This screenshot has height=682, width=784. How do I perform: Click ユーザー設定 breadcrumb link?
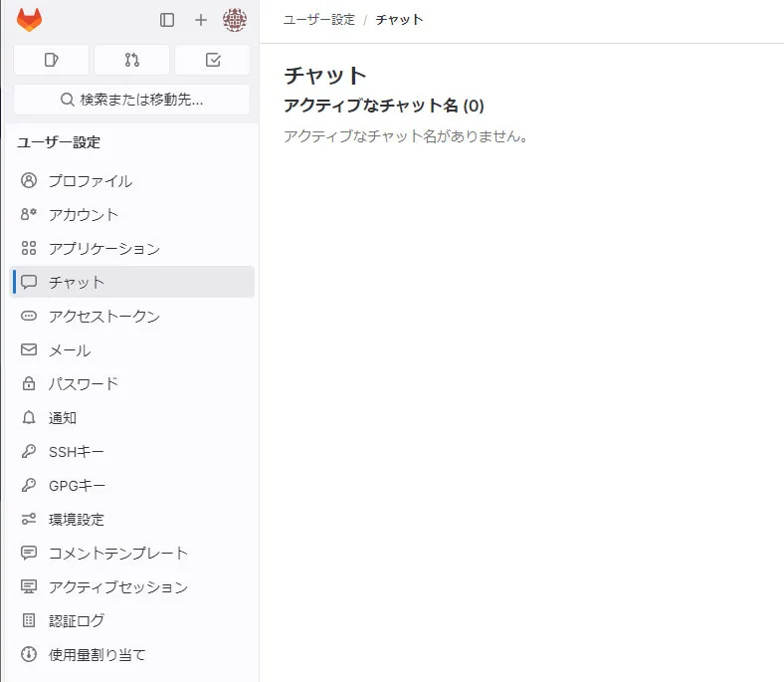(x=318, y=20)
